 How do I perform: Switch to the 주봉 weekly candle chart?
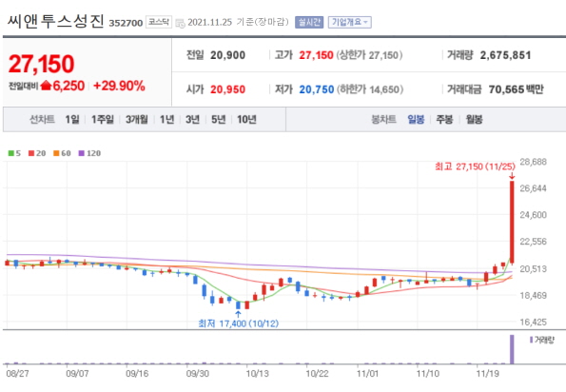click(x=444, y=119)
